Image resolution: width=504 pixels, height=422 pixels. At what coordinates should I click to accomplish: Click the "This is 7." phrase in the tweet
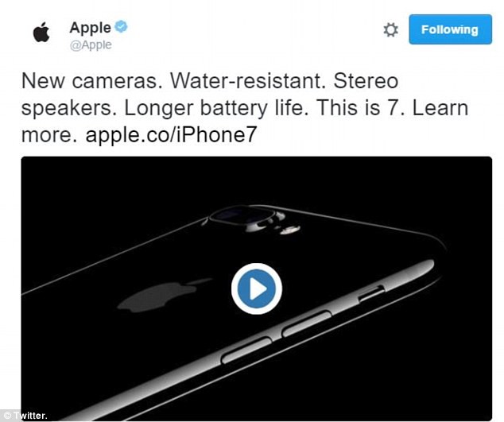coord(361,107)
